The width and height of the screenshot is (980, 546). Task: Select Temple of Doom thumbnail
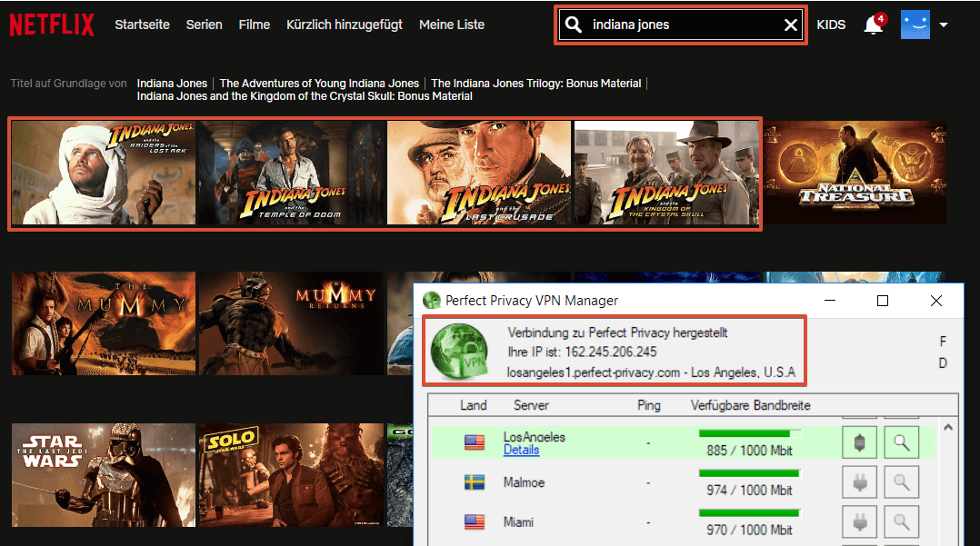(x=291, y=173)
